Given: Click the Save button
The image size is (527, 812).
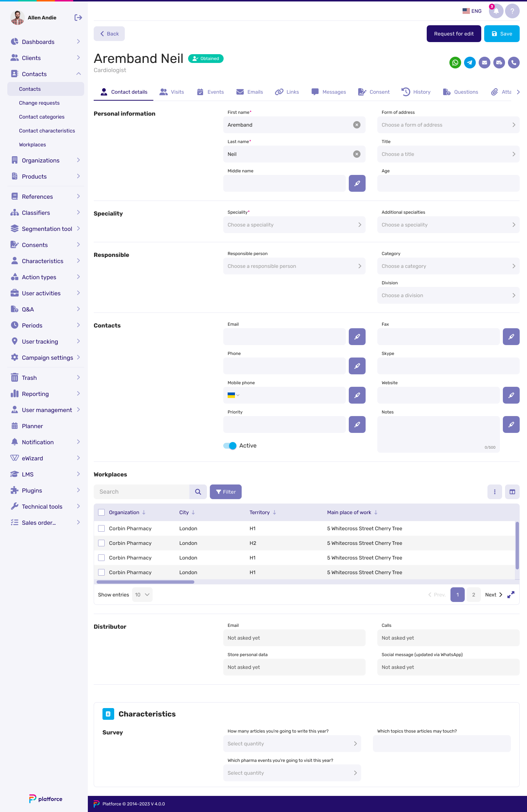Looking at the screenshot, I should tap(502, 34).
